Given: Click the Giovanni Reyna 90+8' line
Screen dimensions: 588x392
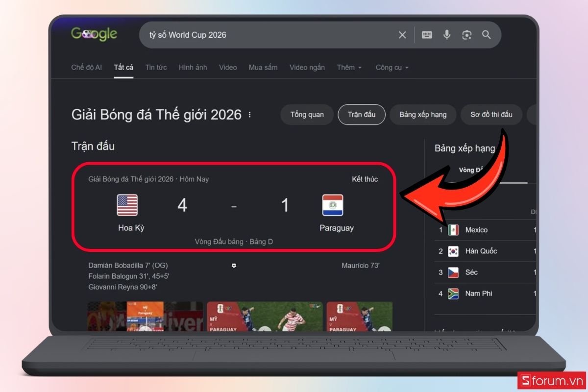Looking at the screenshot, I should click(x=122, y=288).
